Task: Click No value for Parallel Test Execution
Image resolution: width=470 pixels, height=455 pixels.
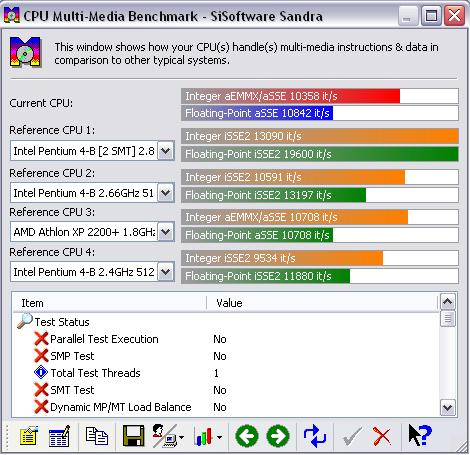Action: 220,339
